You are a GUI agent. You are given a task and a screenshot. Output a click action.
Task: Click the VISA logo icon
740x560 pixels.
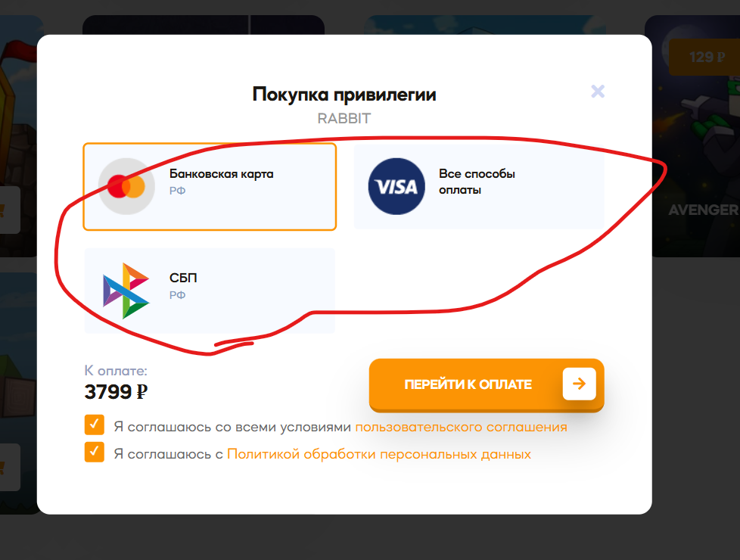(x=396, y=186)
